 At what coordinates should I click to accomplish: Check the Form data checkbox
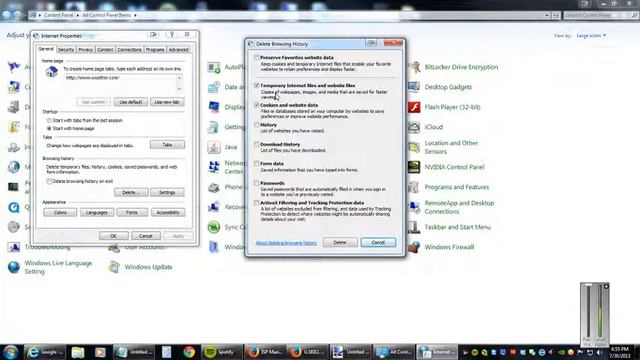point(257,164)
